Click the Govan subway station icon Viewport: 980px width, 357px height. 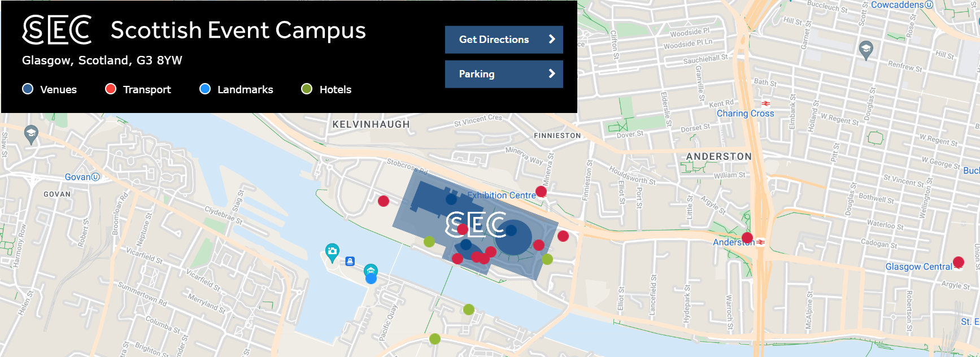95,177
